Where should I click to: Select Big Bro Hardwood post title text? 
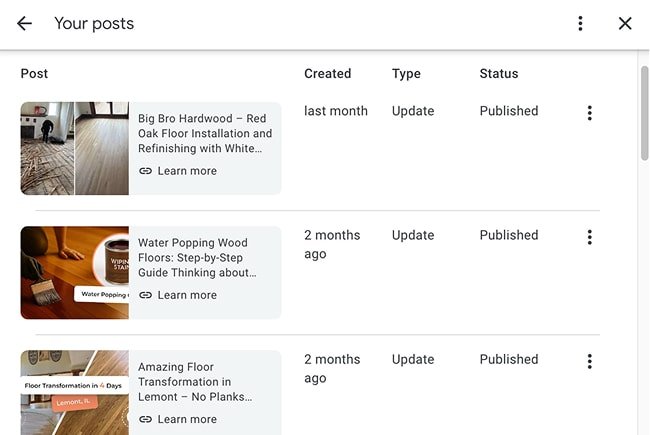click(205, 133)
